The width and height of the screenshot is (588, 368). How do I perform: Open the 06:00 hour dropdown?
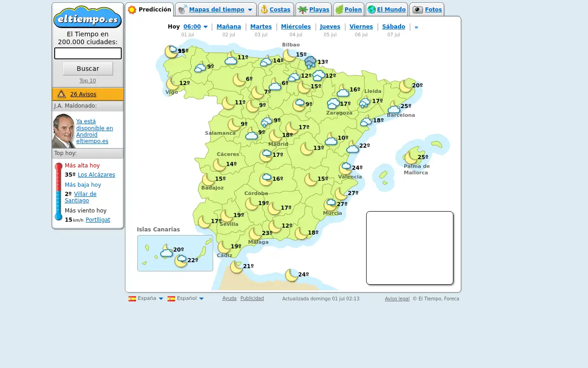(195, 27)
